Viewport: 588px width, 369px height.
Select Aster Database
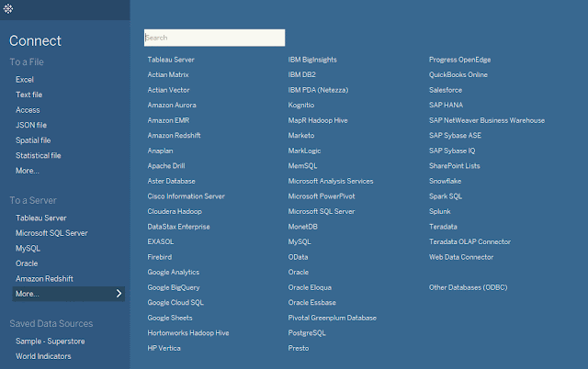coord(172,181)
